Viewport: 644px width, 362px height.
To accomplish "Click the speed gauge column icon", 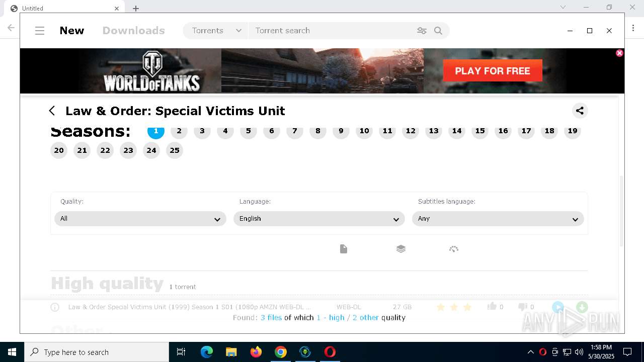I will [x=454, y=249].
